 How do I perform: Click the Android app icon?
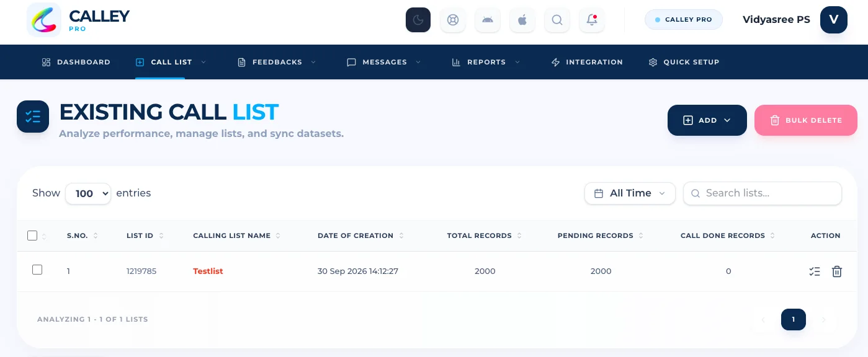[488, 20]
